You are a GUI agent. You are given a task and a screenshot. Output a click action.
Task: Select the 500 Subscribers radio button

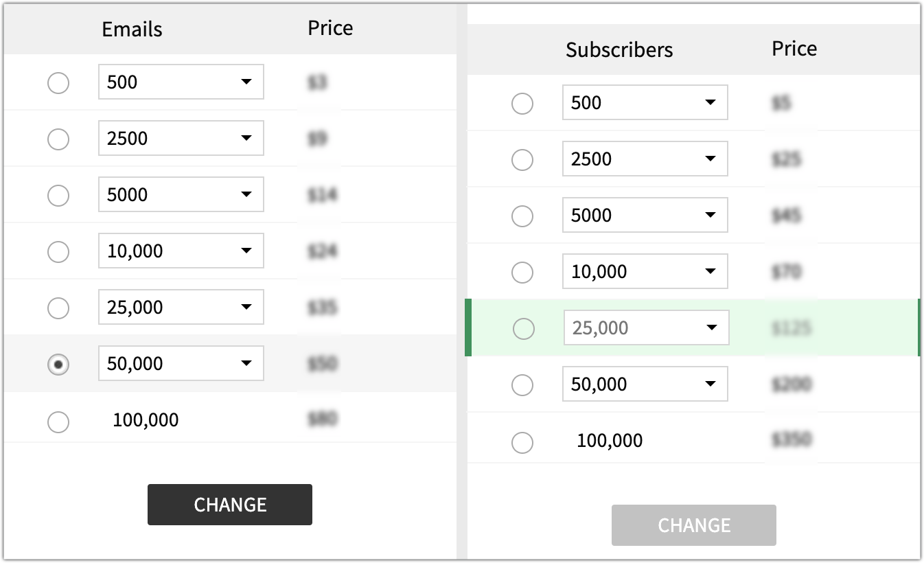(x=522, y=104)
